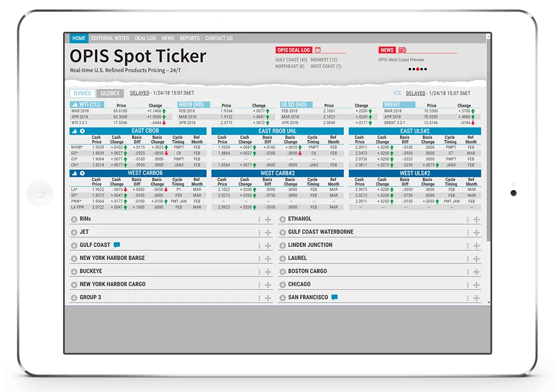Open three-dot menu on GROUP 3 row

click(x=259, y=298)
